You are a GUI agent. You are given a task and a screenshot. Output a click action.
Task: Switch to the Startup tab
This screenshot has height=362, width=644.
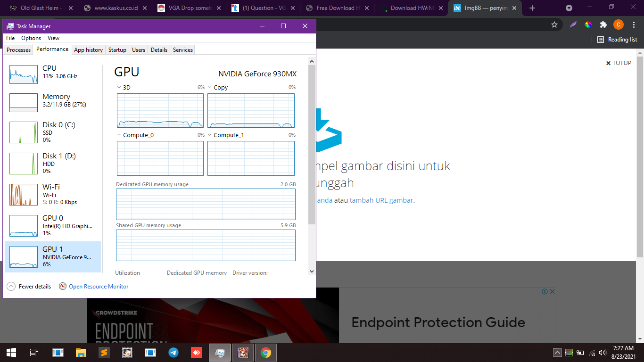(x=117, y=50)
